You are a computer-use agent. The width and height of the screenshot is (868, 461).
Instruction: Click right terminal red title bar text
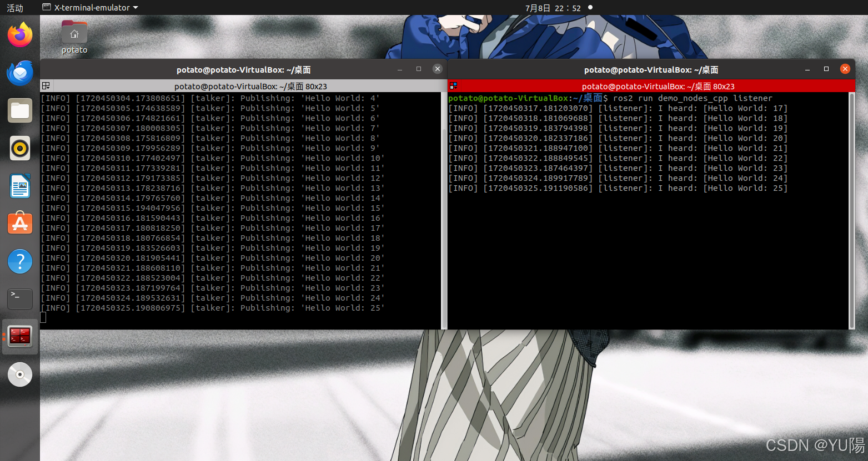[658, 87]
